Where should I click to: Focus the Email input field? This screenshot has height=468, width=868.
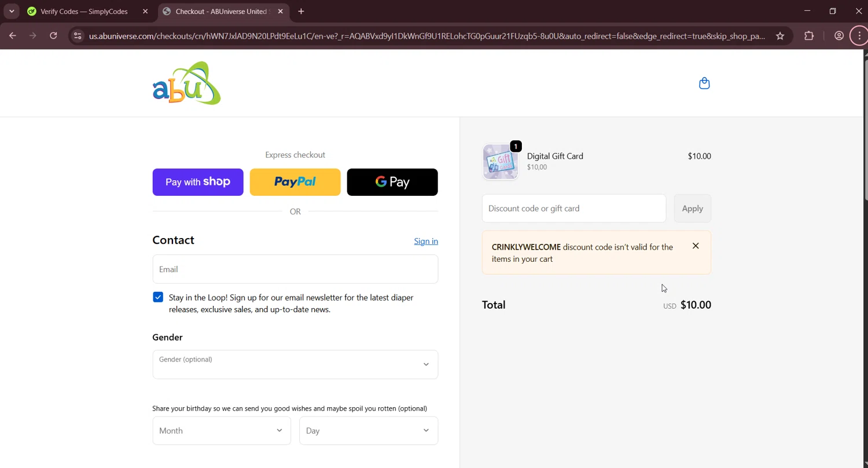point(295,269)
